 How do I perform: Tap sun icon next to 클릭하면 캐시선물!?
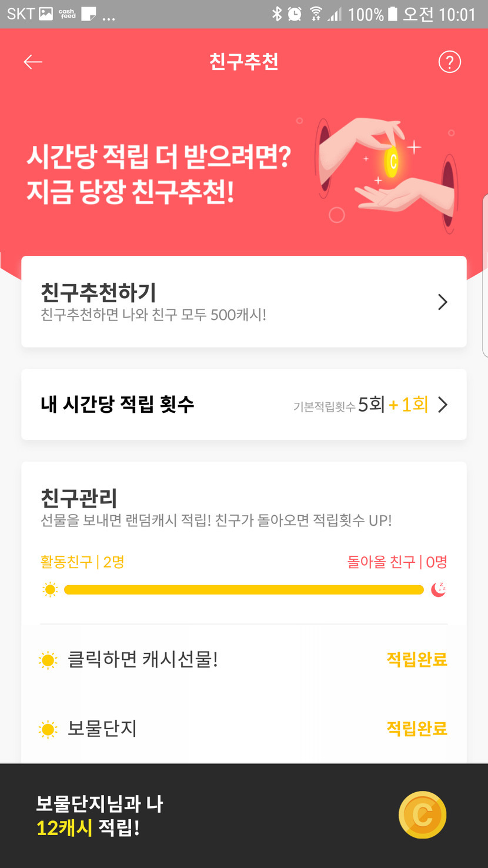(x=48, y=660)
